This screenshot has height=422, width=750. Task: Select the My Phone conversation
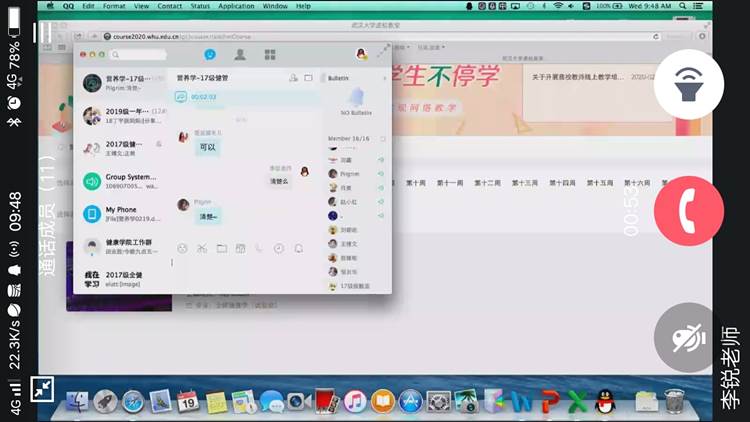pyautogui.click(x=122, y=214)
